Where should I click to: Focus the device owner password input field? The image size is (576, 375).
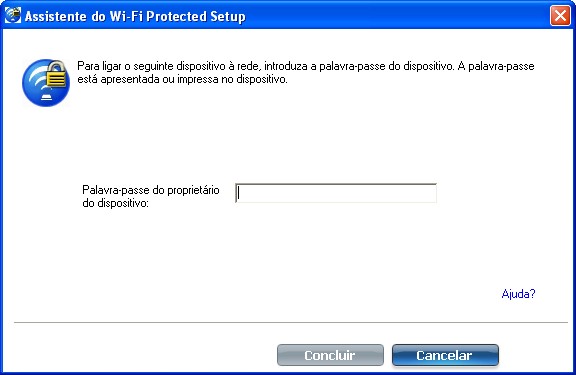[336, 193]
